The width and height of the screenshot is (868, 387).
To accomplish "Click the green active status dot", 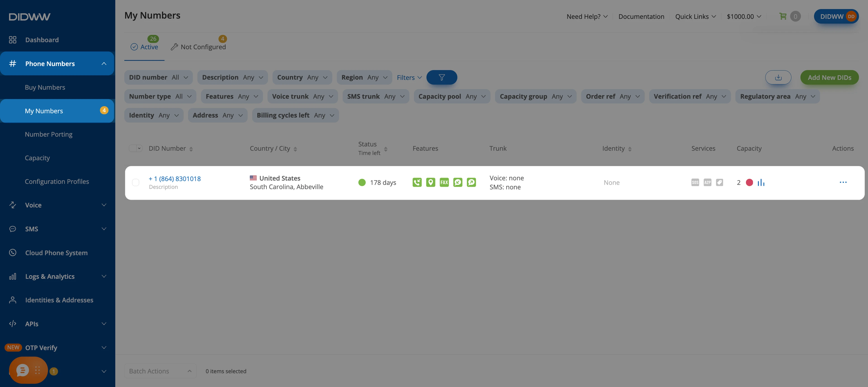I will tap(362, 182).
